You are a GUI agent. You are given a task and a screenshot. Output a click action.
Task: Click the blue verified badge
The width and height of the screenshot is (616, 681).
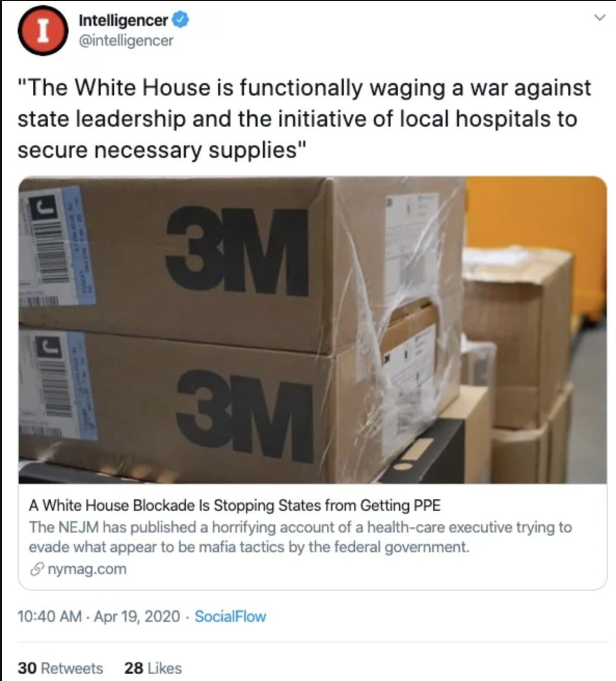[180, 20]
